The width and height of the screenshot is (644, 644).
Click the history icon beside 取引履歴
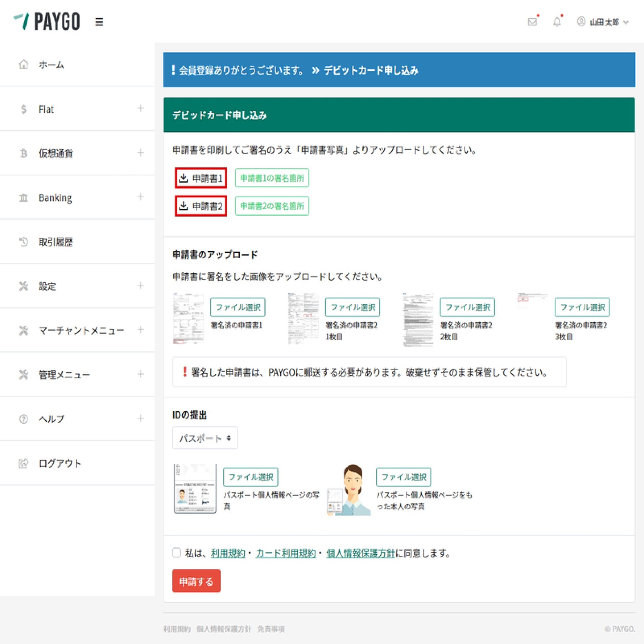(23, 242)
